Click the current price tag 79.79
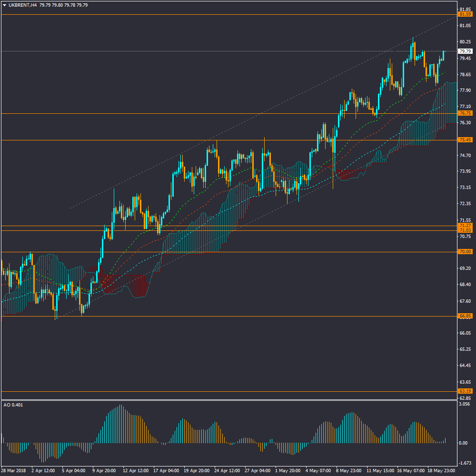 point(465,51)
